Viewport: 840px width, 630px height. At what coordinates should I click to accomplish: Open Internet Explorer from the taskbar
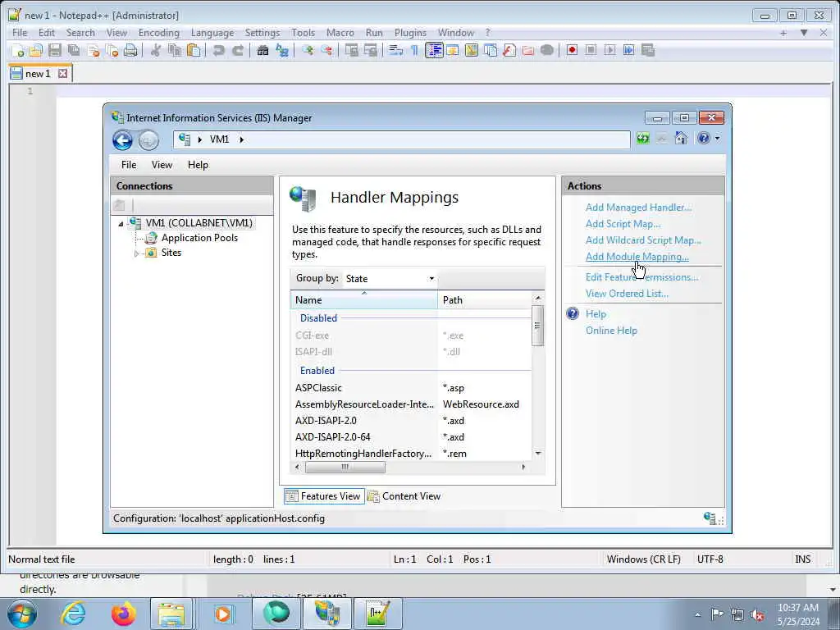[x=73, y=614]
